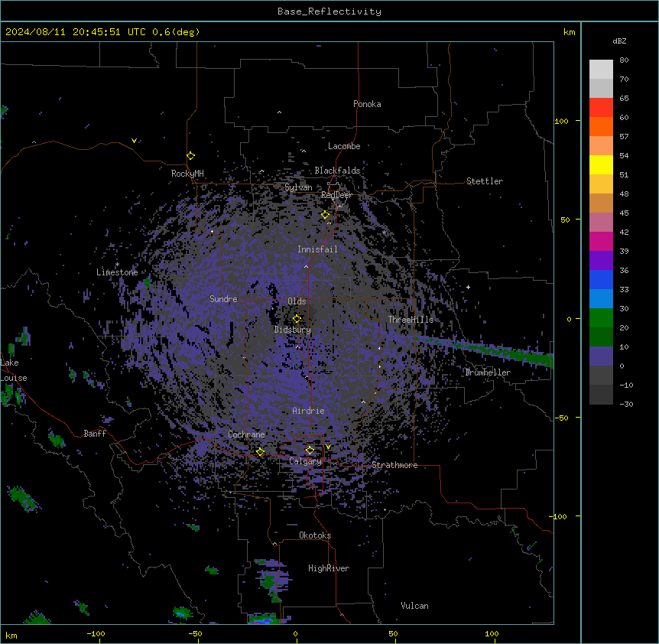Pick the red 65 dBZ legend swatch
Image resolution: width=659 pixels, height=644 pixels.
(x=601, y=107)
